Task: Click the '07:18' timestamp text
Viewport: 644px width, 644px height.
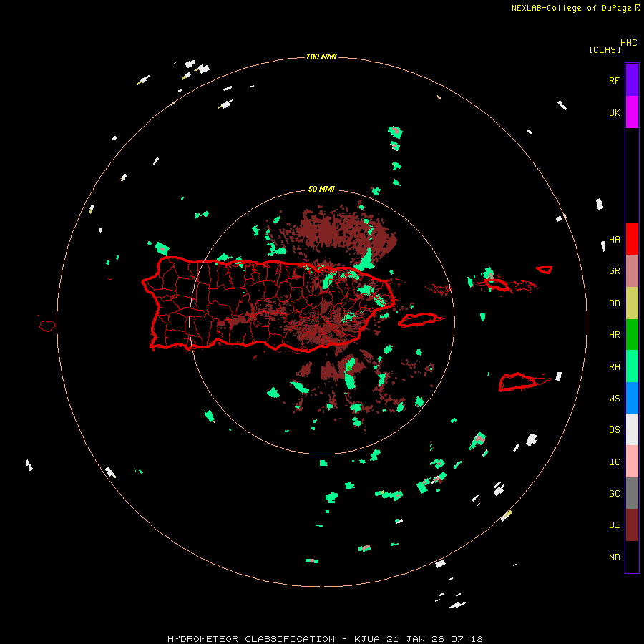Action: (x=467, y=639)
